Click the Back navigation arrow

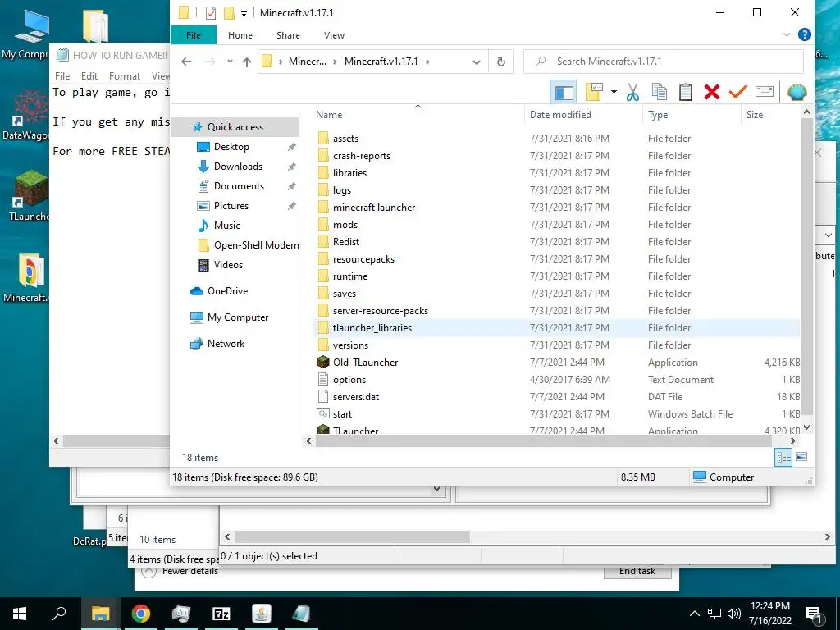pos(186,62)
